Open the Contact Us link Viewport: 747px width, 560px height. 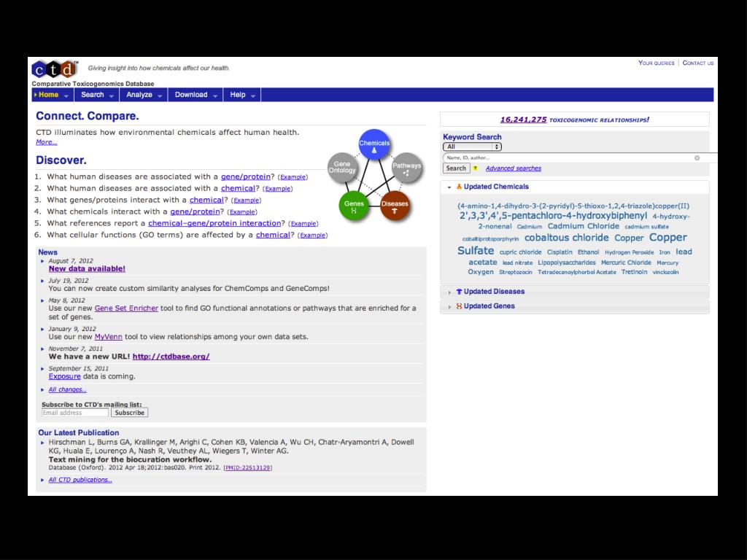[x=698, y=63]
